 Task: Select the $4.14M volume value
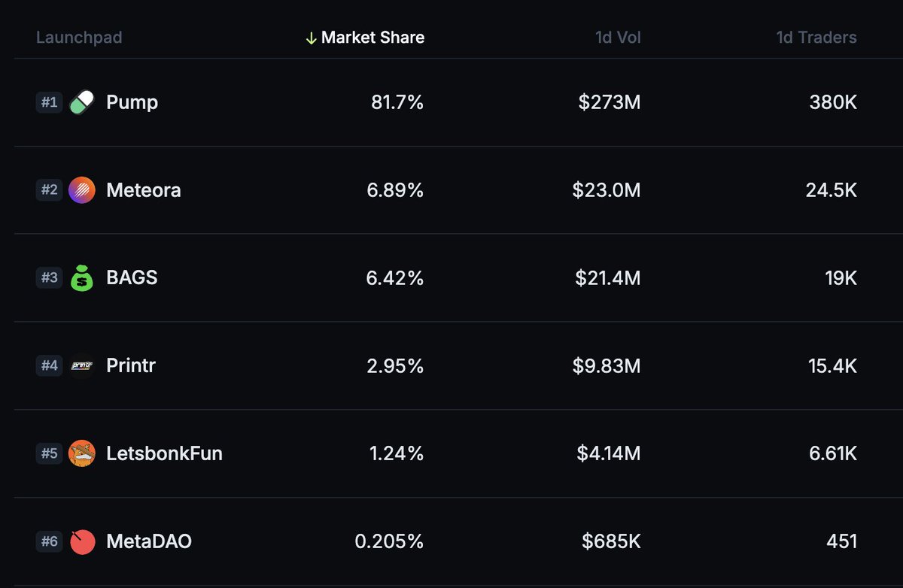click(x=609, y=453)
